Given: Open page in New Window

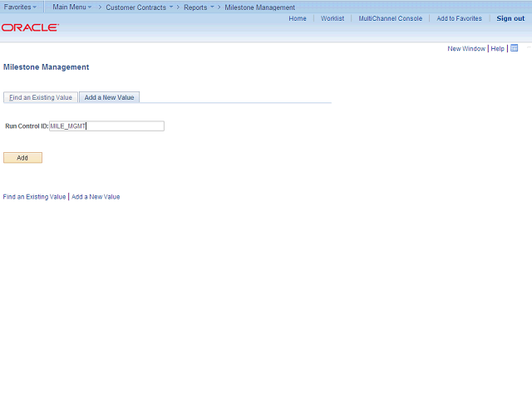Looking at the screenshot, I should 466,49.
